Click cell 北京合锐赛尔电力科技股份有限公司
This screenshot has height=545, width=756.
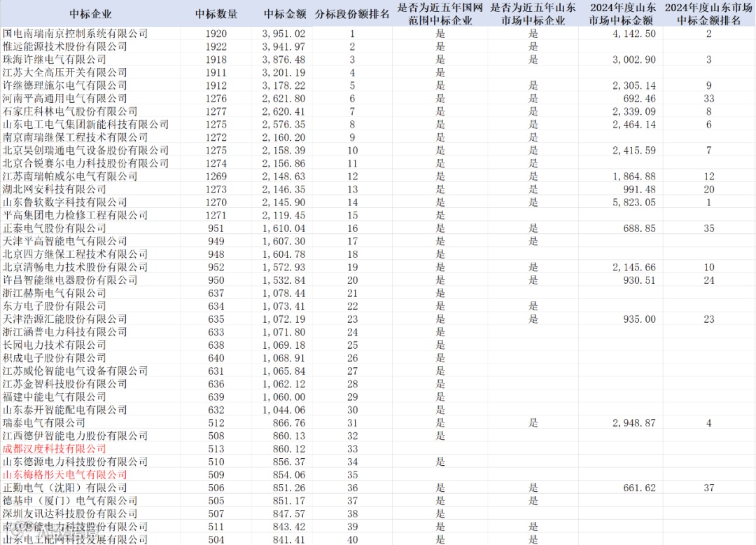click(x=86, y=163)
